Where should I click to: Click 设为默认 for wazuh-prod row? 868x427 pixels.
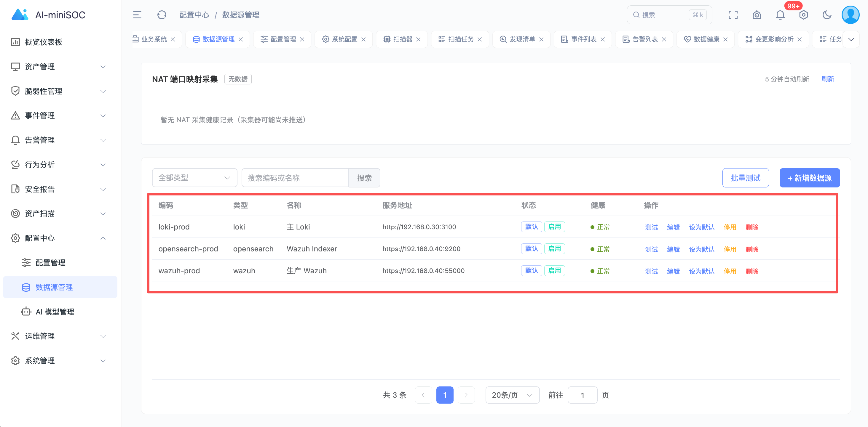701,271
